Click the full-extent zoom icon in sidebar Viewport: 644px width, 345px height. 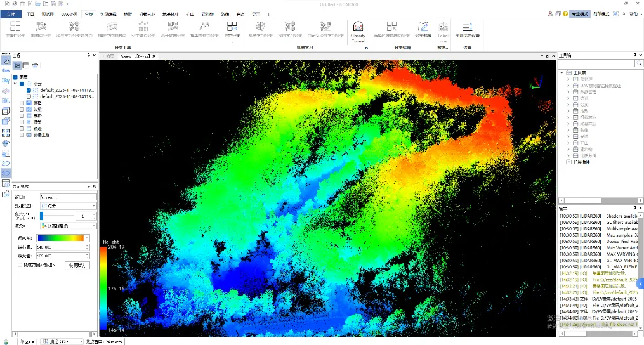[5, 133]
